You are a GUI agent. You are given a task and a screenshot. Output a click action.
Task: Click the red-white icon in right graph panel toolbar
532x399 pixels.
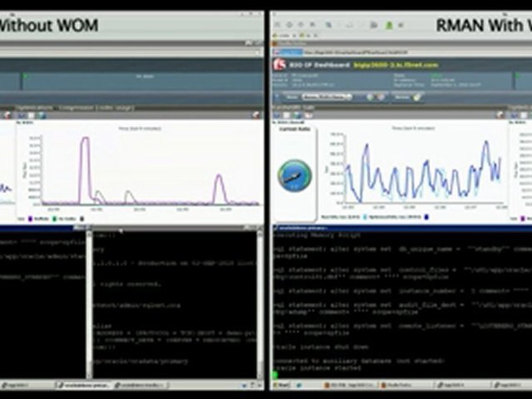309,116
